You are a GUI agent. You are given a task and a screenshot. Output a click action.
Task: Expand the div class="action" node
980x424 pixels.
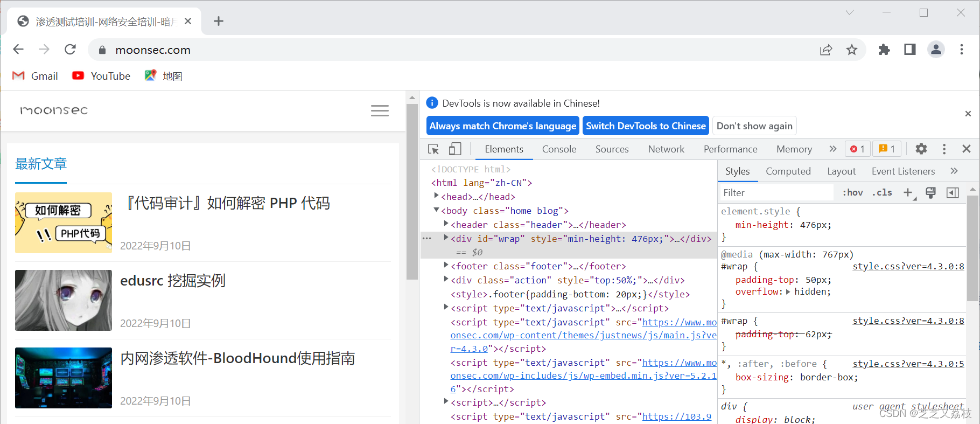pos(446,279)
